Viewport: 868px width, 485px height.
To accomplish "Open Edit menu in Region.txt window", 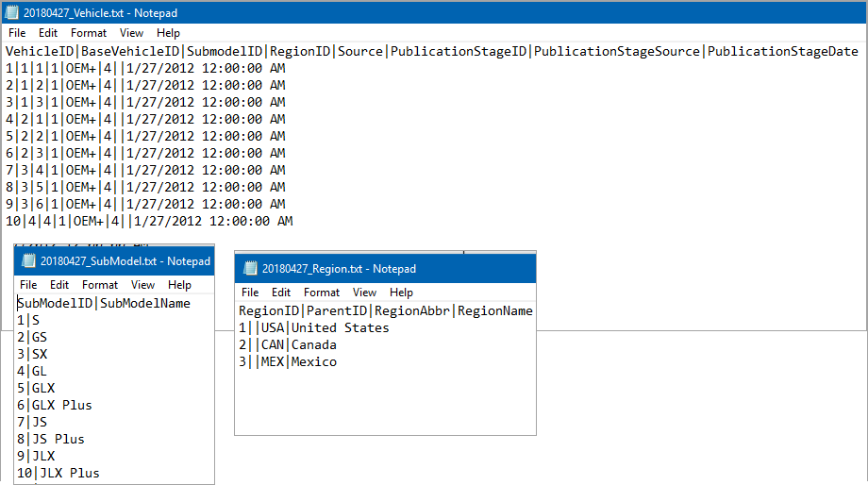I will (x=281, y=293).
